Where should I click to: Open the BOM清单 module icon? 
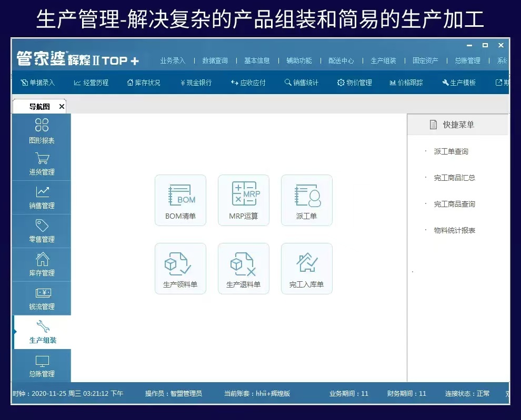click(181, 200)
